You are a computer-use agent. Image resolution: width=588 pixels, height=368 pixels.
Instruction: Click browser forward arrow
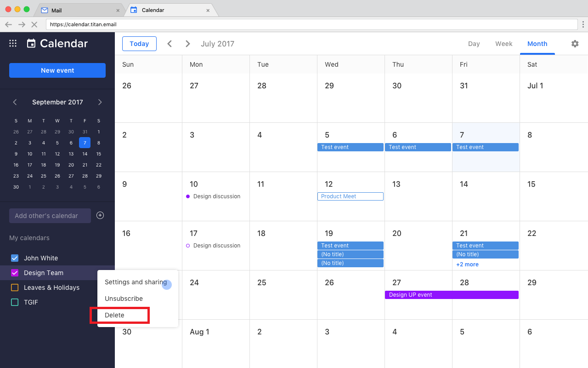[22, 24]
